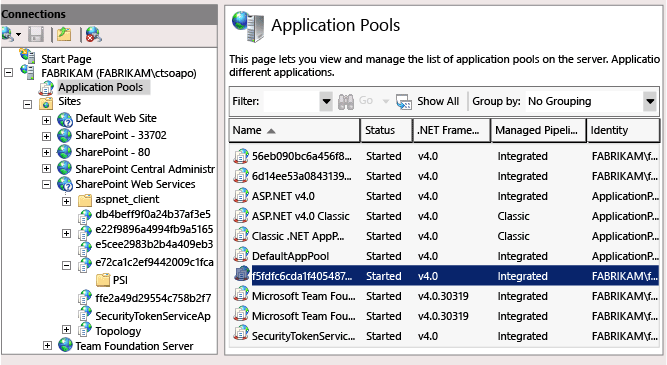Collapse the Sites node

28,104
